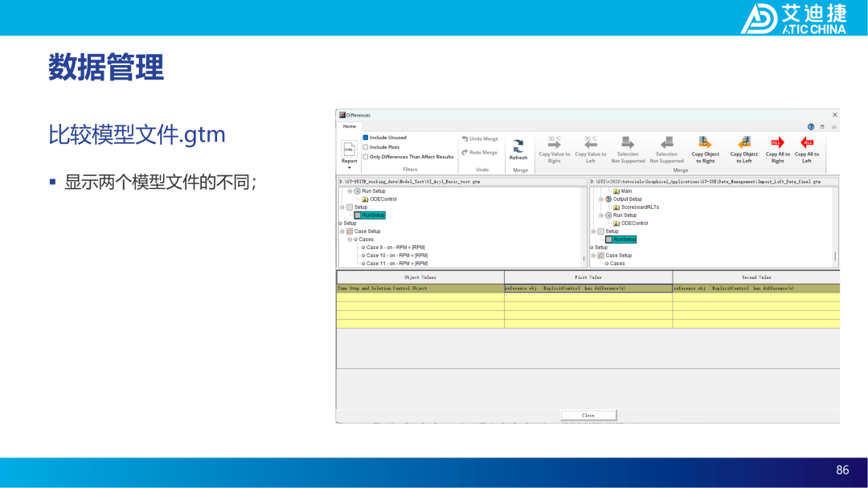Screen dimensions: 868x488
Task: Enable Only Differences That Affect Results
Action: 366,157
